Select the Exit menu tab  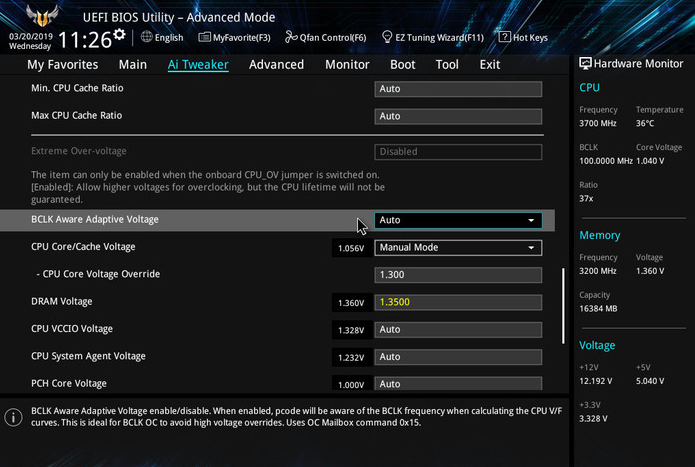(490, 64)
